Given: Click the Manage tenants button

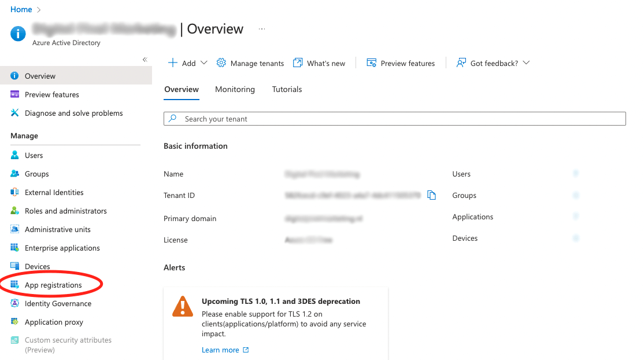Looking at the screenshot, I should (250, 63).
